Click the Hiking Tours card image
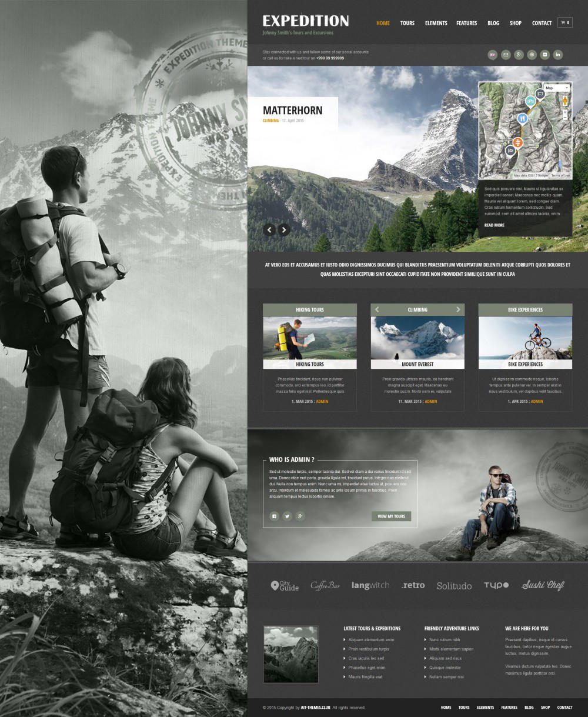The height and width of the screenshot is (717, 588). click(310, 338)
